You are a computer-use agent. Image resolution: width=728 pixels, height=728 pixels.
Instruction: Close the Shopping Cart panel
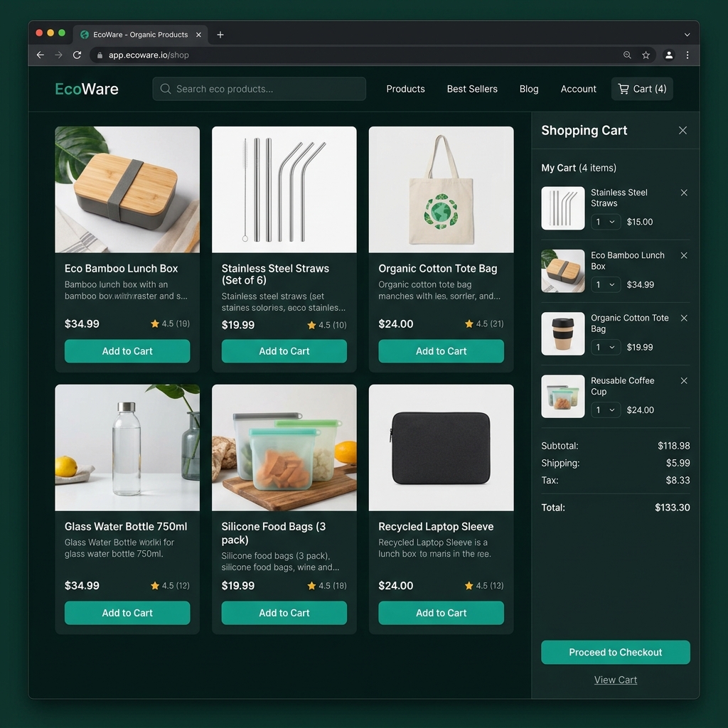click(x=682, y=131)
